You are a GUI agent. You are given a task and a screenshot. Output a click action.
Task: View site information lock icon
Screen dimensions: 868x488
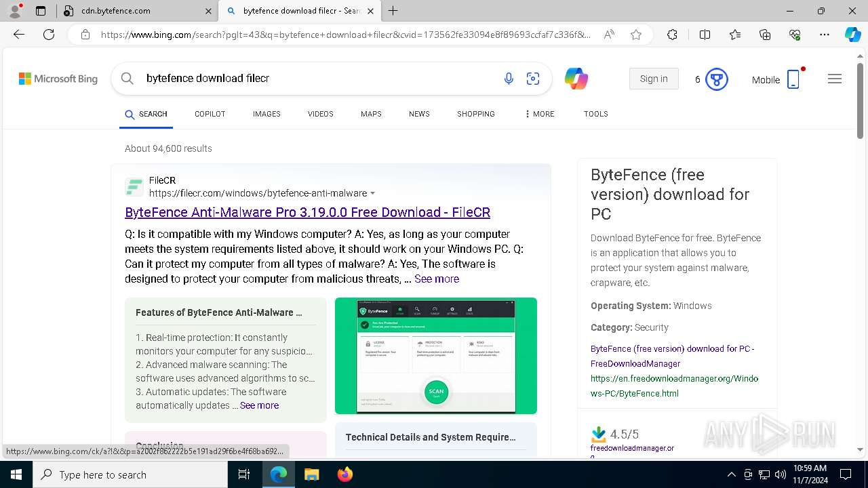click(x=85, y=35)
